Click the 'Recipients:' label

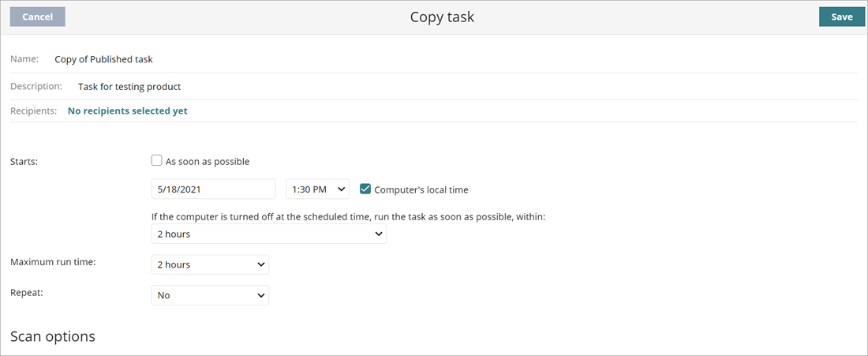(34, 111)
